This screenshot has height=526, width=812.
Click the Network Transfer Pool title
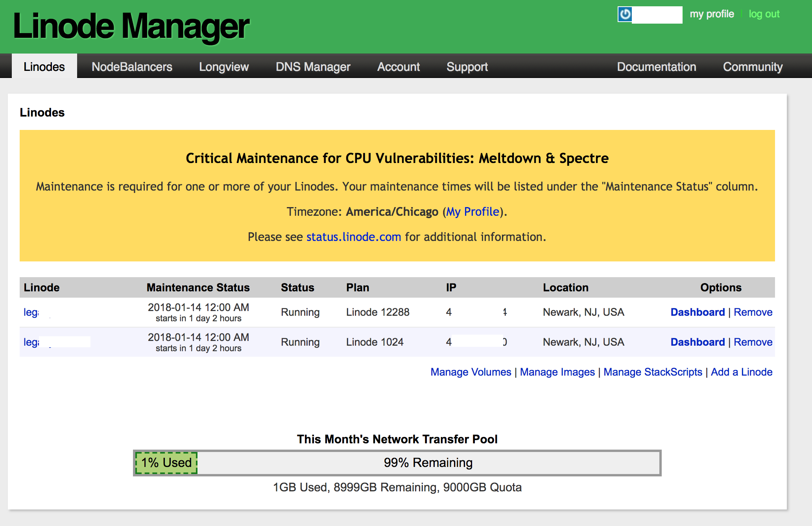(397, 439)
